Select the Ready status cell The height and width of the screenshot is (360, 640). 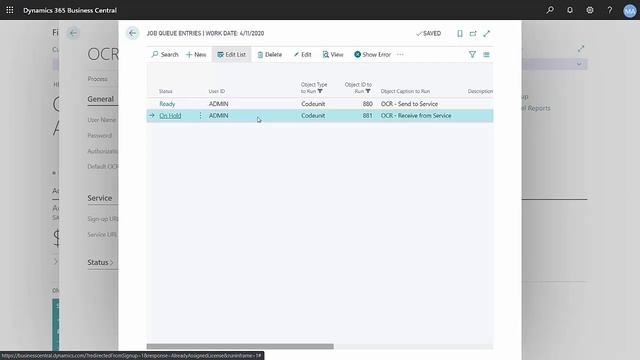[x=167, y=104]
